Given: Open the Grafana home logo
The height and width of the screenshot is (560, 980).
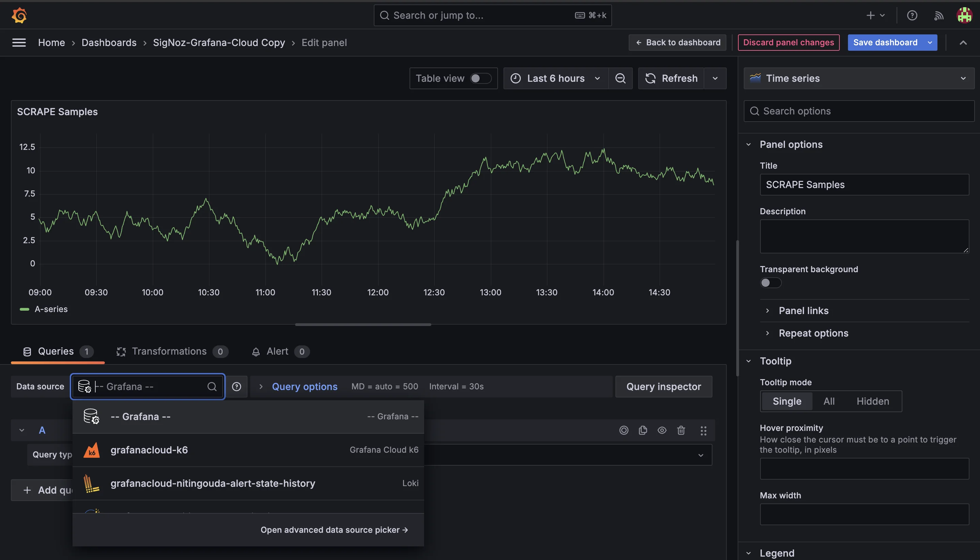Looking at the screenshot, I should click(19, 15).
